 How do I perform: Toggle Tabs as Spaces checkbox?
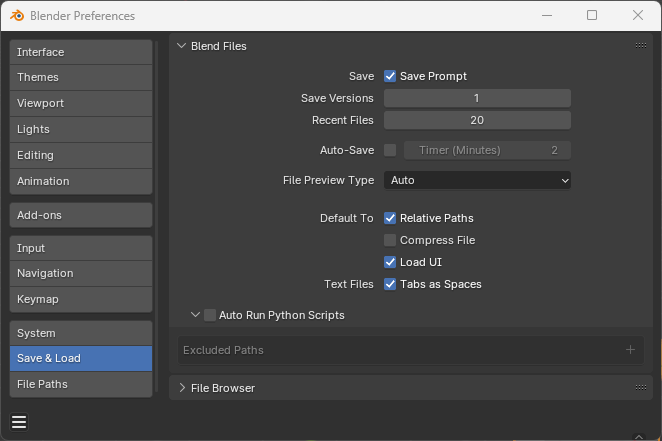[390, 284]
